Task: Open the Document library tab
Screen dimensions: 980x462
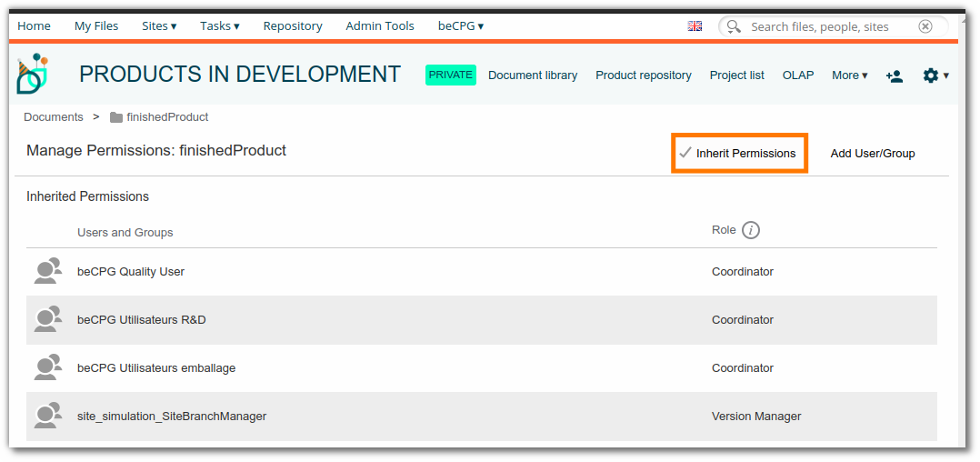Action: tap(533, 75)
